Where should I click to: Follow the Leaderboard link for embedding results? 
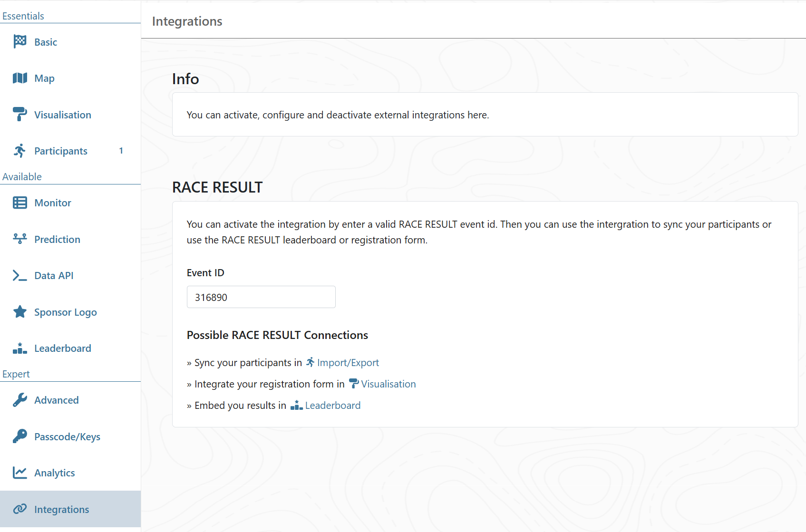(x=332, y=406)
